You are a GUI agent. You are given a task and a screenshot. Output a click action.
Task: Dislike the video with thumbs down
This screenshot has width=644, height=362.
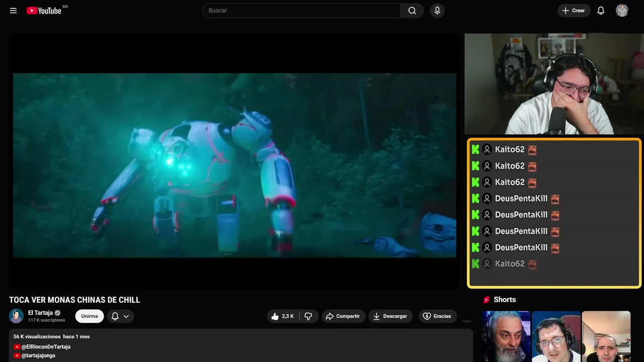click(x=308, y=316)
